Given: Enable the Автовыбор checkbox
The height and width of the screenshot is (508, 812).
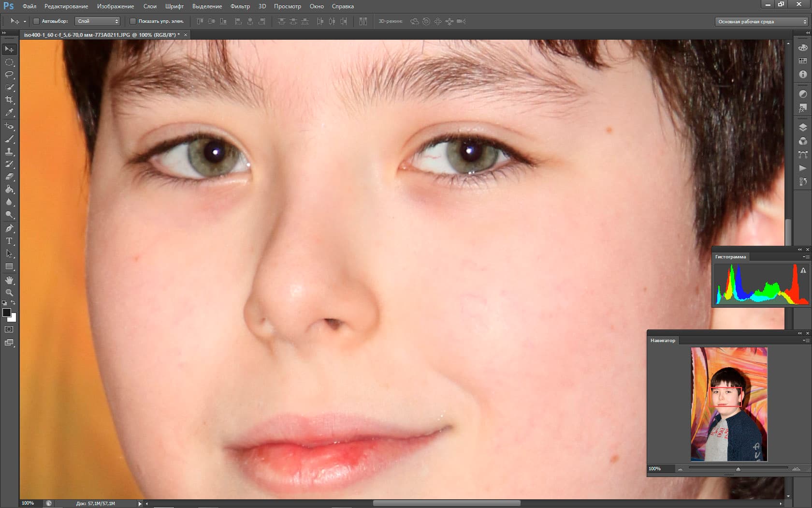Looking at the screenshot, I should click(36, 21).
